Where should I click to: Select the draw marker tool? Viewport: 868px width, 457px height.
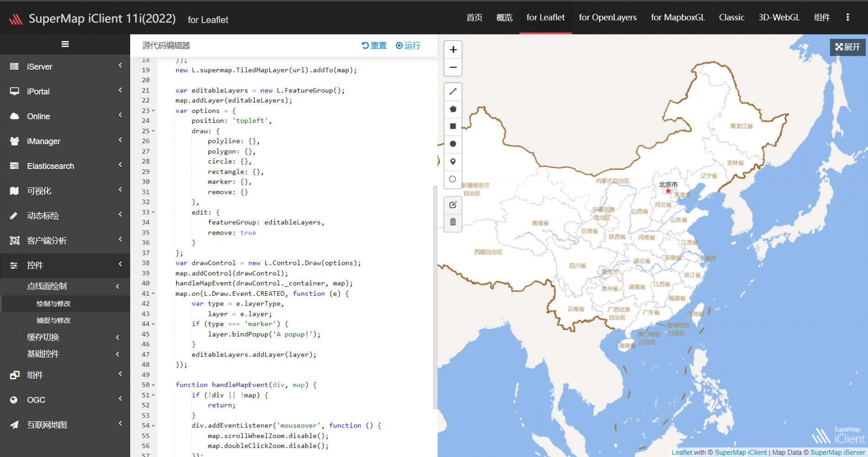click(x=453, y=162)
